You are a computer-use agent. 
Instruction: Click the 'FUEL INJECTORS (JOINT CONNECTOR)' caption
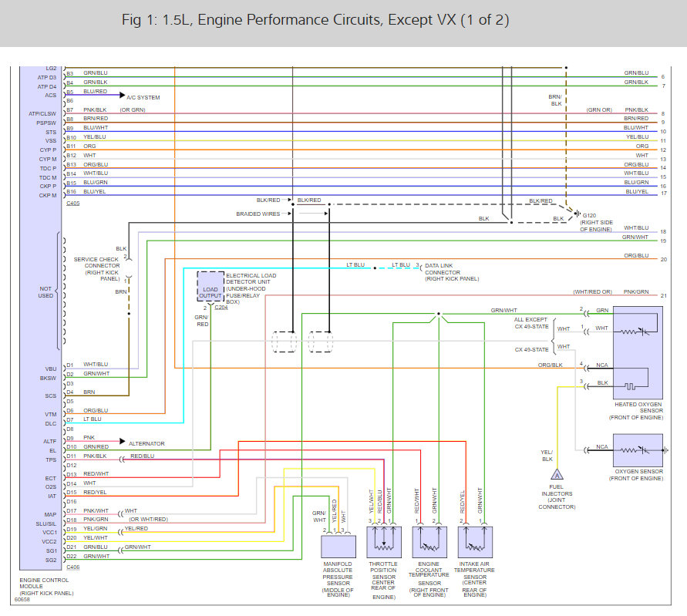(x=557, y=497)
